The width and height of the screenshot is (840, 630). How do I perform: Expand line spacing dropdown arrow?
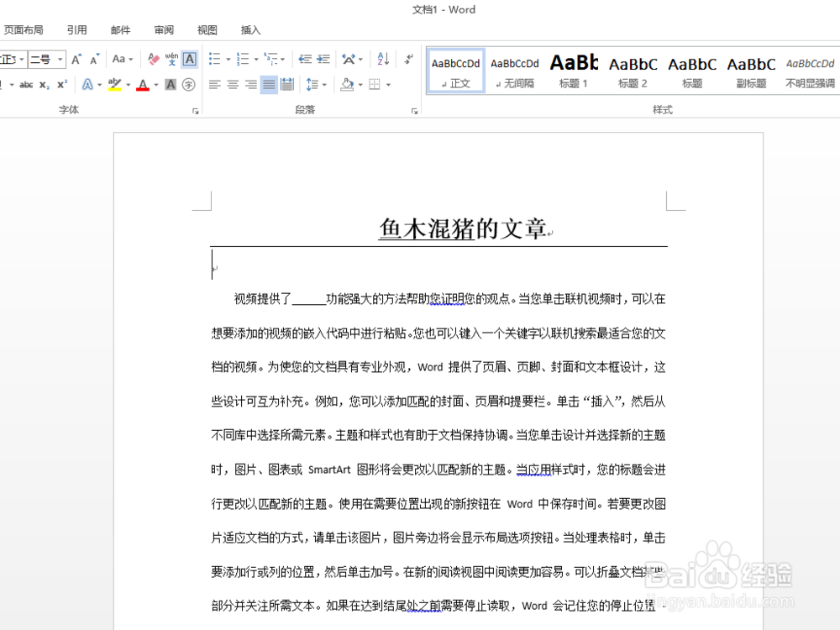[x=324, y=85]
